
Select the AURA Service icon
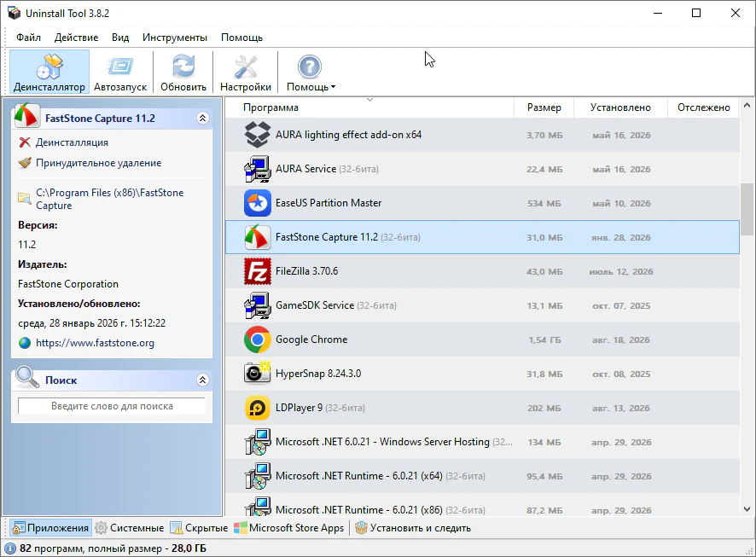point(258,169)
